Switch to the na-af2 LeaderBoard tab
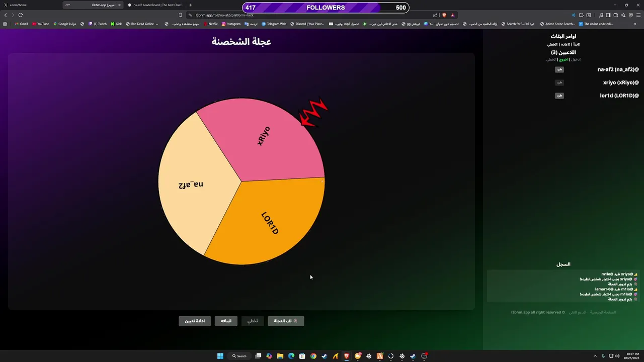The width and height of the screenshot is (644, 362). tap(156, 5)
